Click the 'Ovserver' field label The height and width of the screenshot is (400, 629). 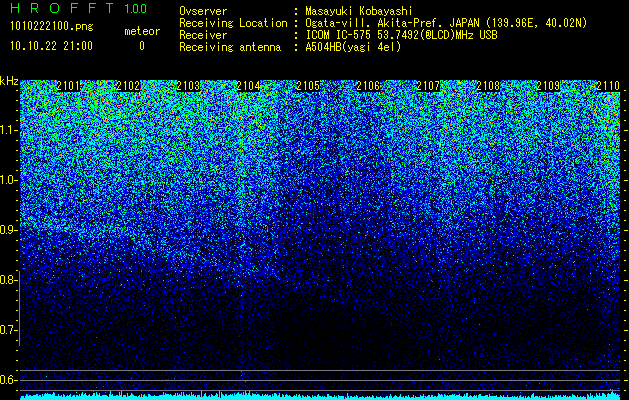click(x=203, y=11)
